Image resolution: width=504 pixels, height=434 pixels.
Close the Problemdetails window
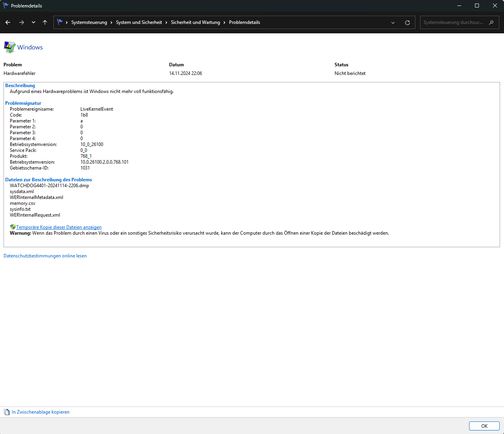[495, 5]
